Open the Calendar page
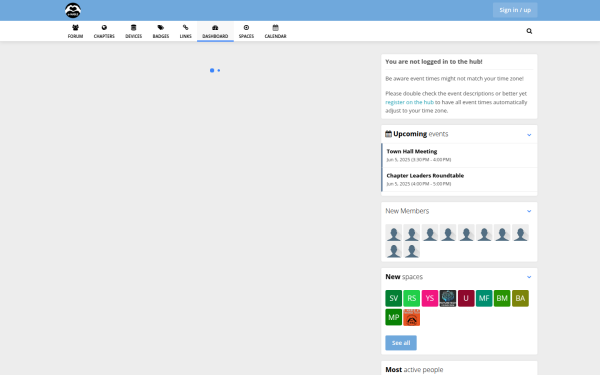 [x=276, y=31]
